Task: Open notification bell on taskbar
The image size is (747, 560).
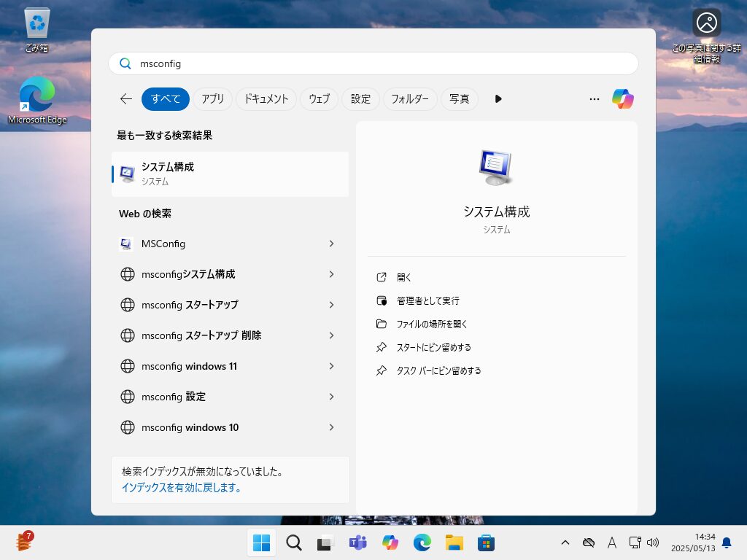Action: click(x=727, y=542)
